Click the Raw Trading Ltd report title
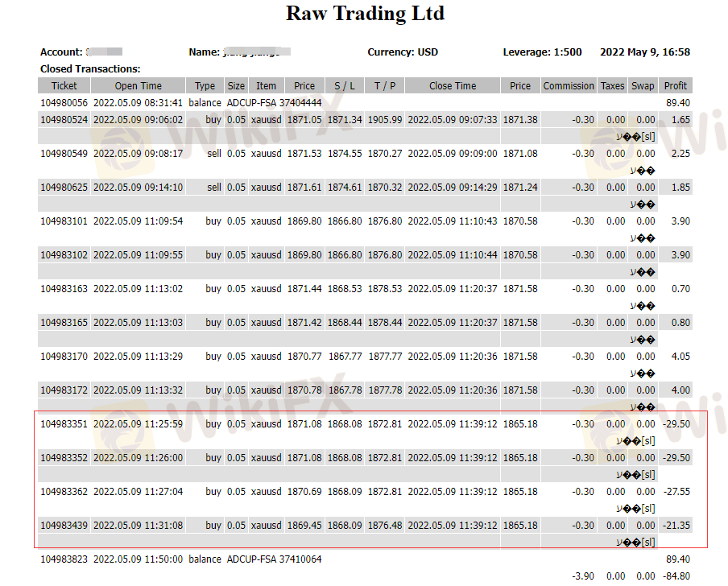The image size is (728, 586). click(365, 14)
